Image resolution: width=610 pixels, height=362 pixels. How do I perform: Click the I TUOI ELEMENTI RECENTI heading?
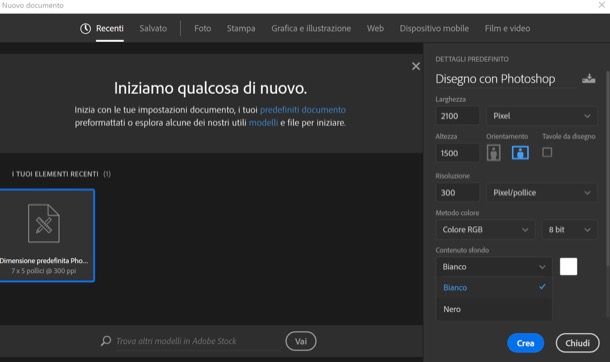click(x=55, y=174)
